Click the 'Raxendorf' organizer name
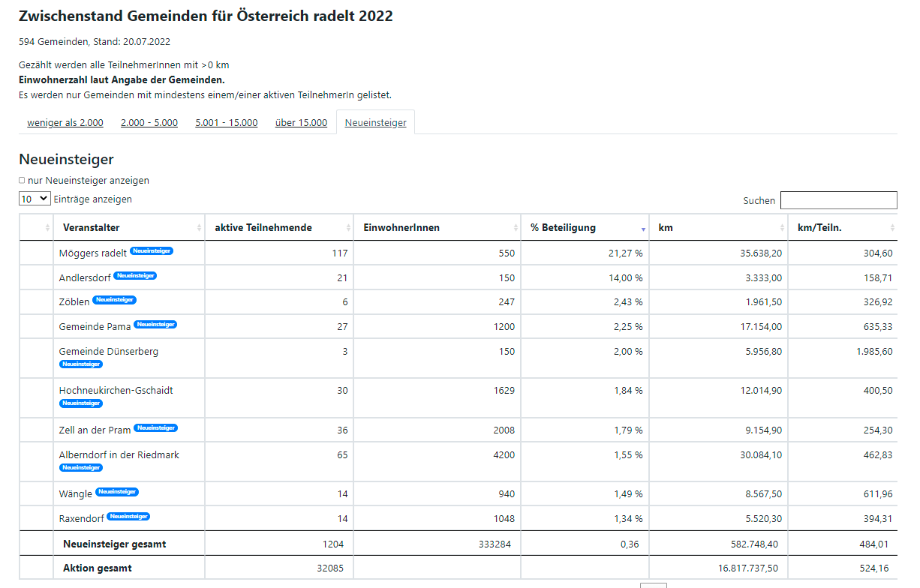Image resolution: width=920 pixels, height=588 pixels. click(82, 519)
